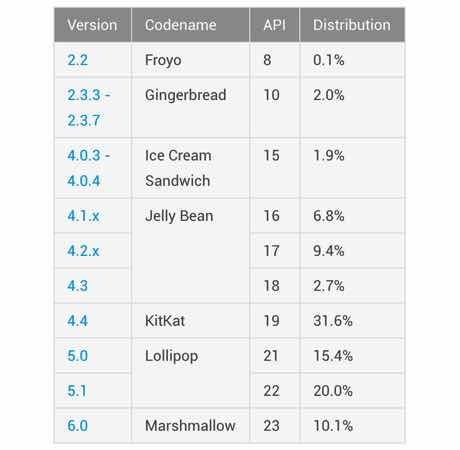The height and width of the screenshot is (450, 460).
Task: Select the Froyo codename cell
Action: 190,60
